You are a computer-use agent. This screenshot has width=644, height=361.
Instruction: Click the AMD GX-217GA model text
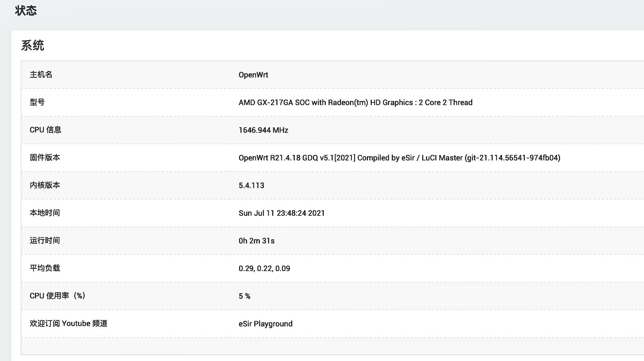pyautogui.click(x=355, y=103)
